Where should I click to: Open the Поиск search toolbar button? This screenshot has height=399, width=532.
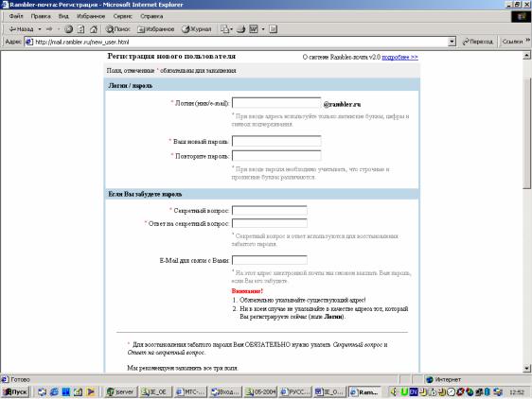click(x=117, y=29)
